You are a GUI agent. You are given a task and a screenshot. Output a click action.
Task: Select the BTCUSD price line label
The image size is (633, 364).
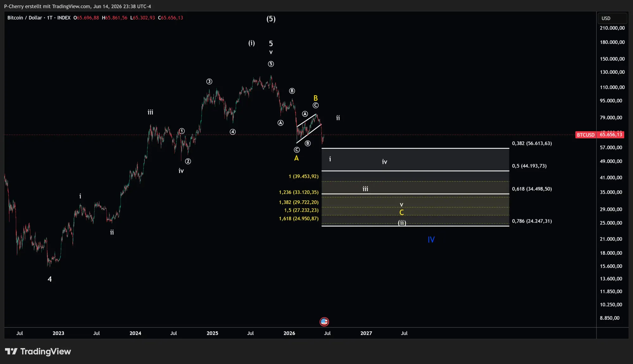pos(586,135)
